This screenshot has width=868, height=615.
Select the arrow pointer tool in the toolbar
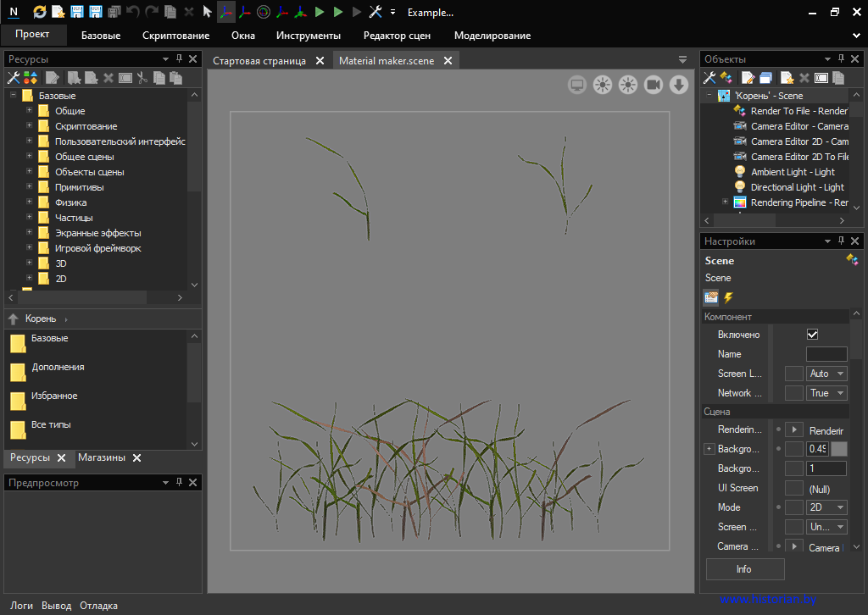coord(207,12)
